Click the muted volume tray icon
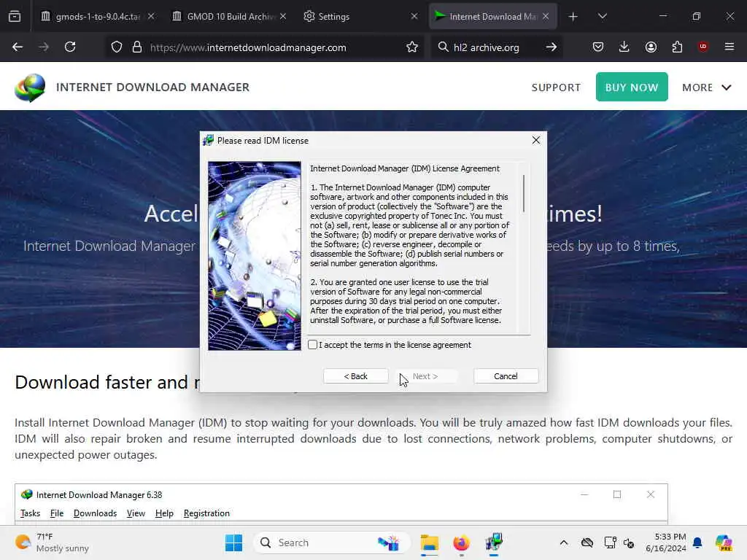The image size is (747, 560). [629, 542]
